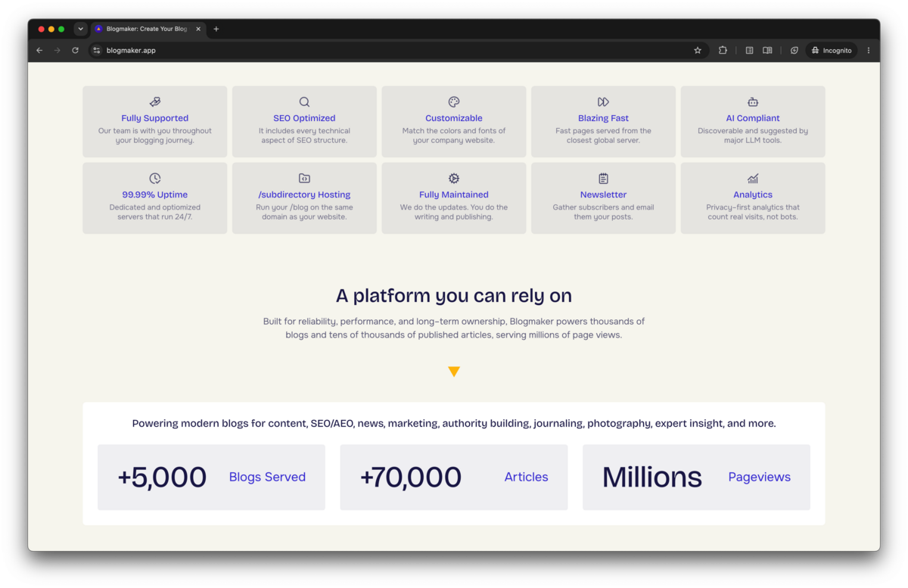Screen dimensions: 908x588
Task: Click the /subdirectory Hosting folder icon
Action: click(x=304, y=179)
